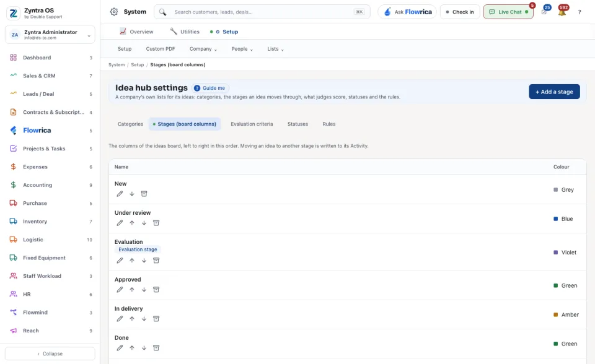595x364 pixels.
Task: Open the Rules tab
Action: point(329,124)
